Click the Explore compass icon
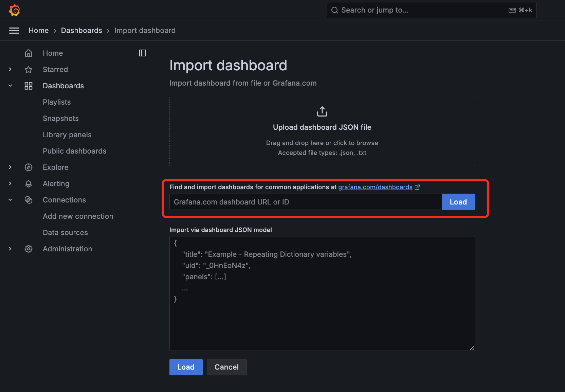 pos(29,167)
